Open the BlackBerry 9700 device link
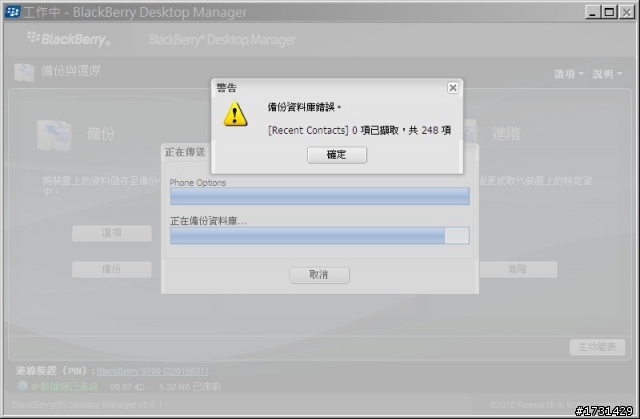Viewport: 640px width, 419px height. [152, 371]
